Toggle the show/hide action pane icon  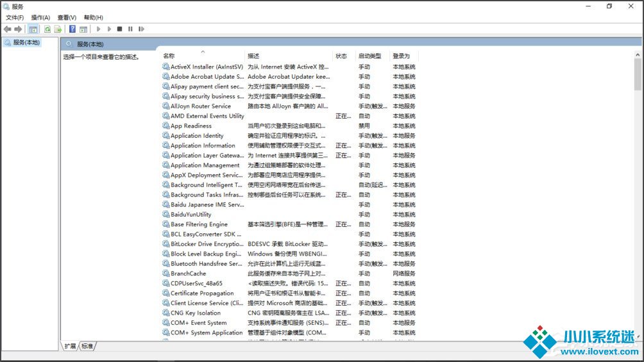[83, 29]
